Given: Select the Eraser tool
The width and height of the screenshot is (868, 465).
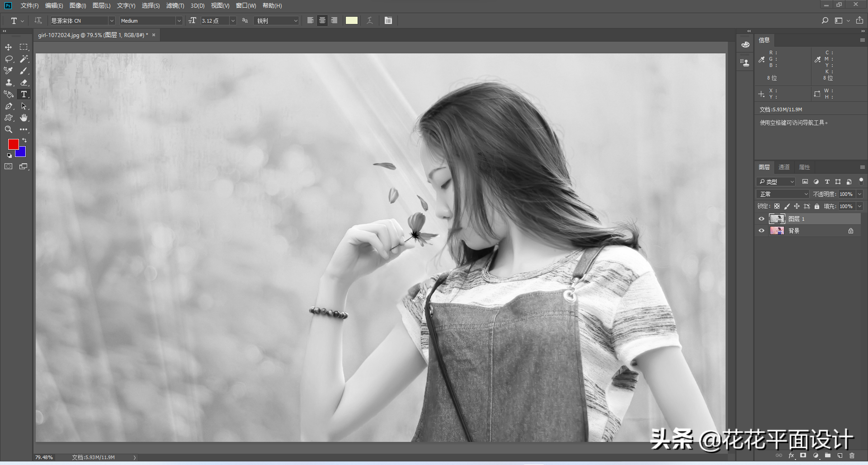Looking at the screenshot, I should pos(24,82).
